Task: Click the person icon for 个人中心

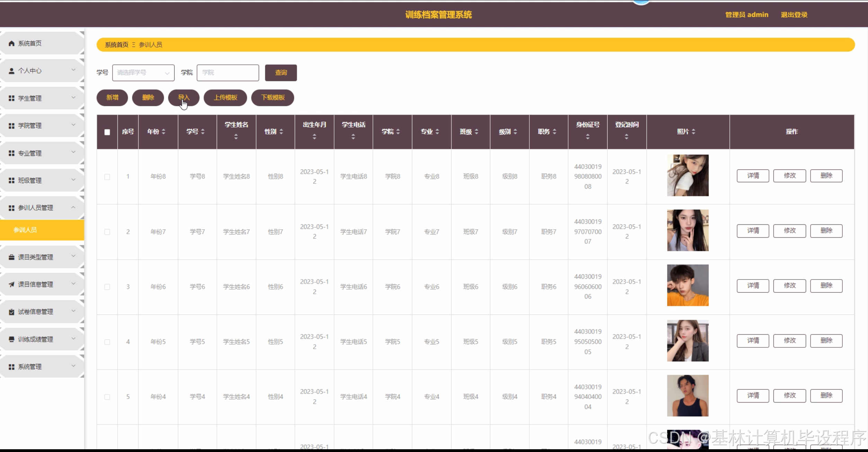Action: 11,71
